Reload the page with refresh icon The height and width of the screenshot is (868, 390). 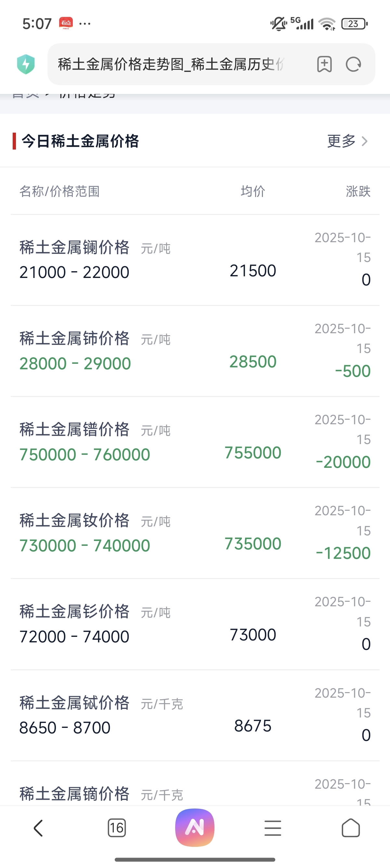click(353, 64)
